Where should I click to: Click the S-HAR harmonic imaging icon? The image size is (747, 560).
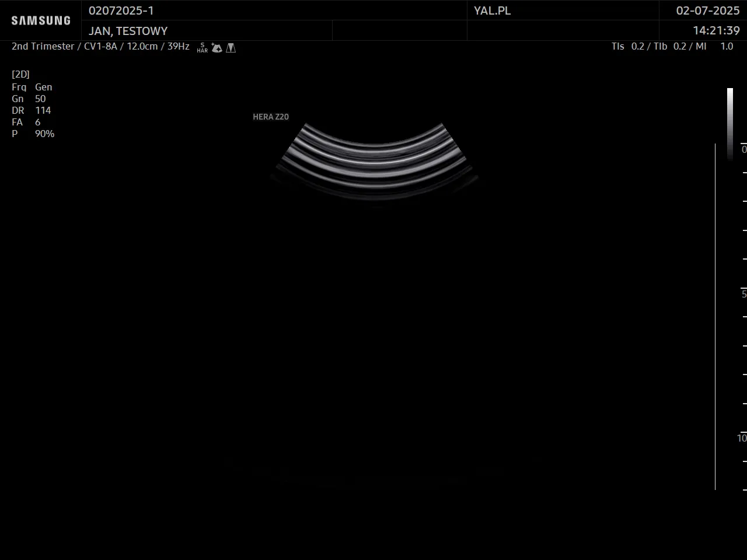(203, 48)
